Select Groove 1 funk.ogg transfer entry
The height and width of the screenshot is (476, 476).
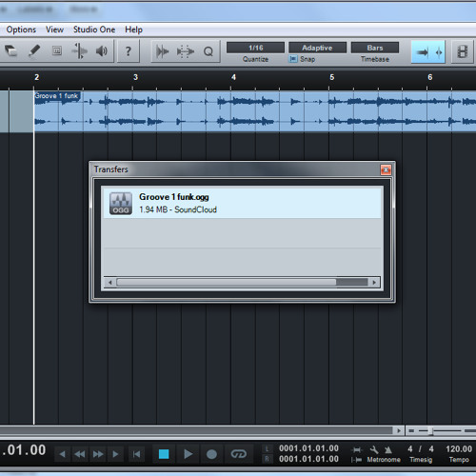(x=242, y=203)
